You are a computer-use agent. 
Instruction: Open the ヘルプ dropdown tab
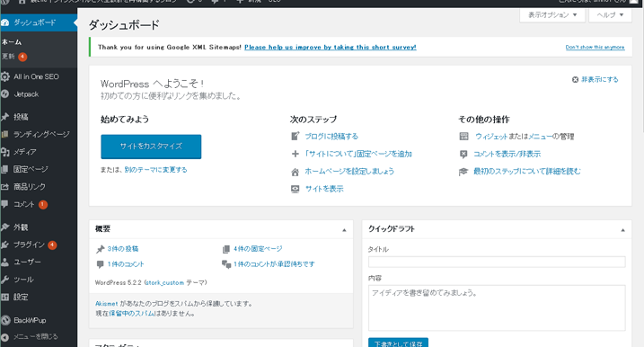(610, 15)
